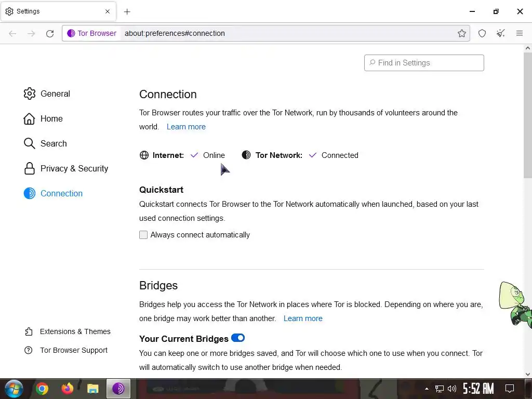
Task: Click scrollbar up arrow
Action: tap(528, 48)
